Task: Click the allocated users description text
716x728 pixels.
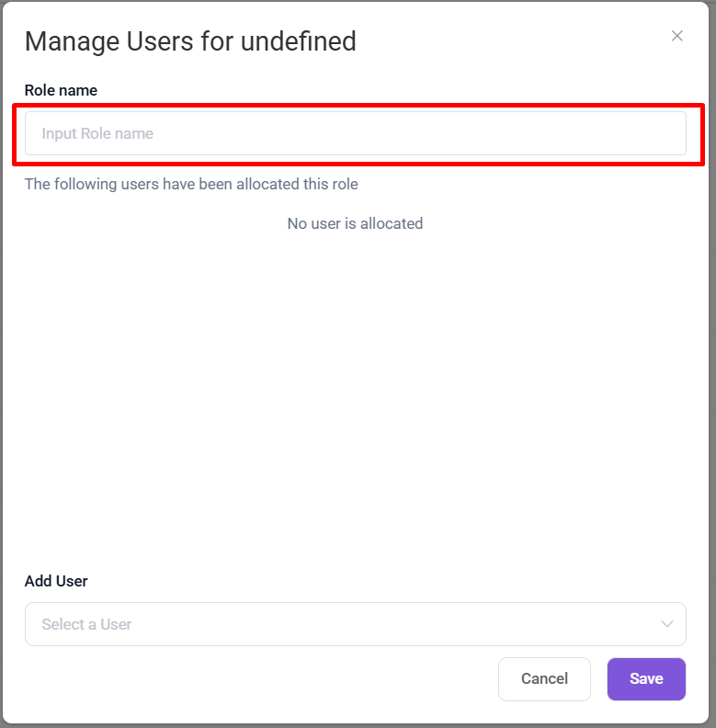Action: [x=191, y=184]
